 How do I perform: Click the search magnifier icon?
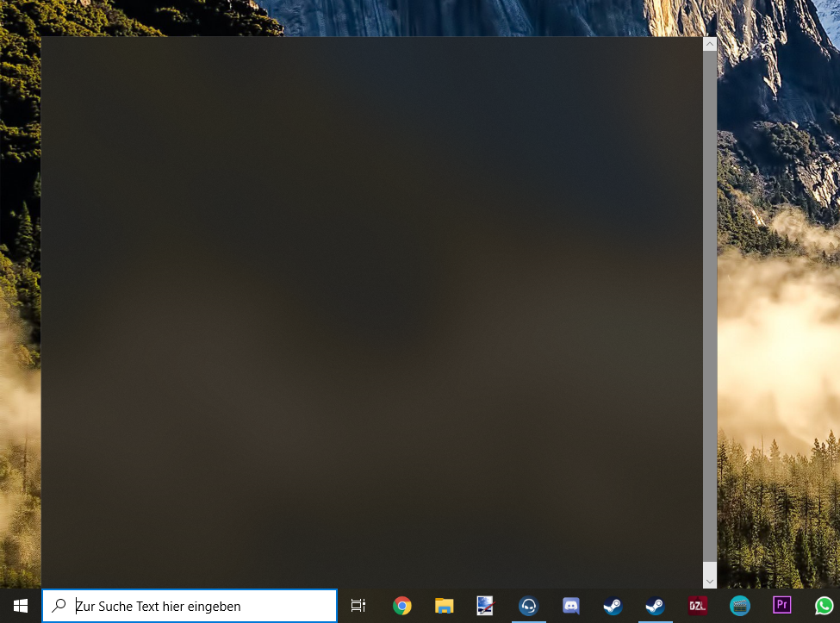[59, 606]
